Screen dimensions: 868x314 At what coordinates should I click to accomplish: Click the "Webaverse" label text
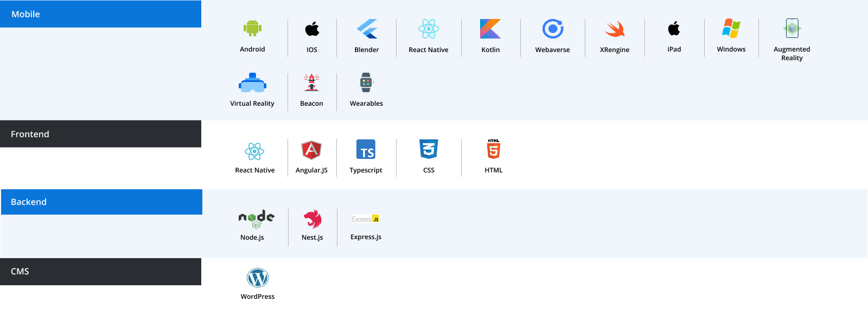click(x=553, y=50)
